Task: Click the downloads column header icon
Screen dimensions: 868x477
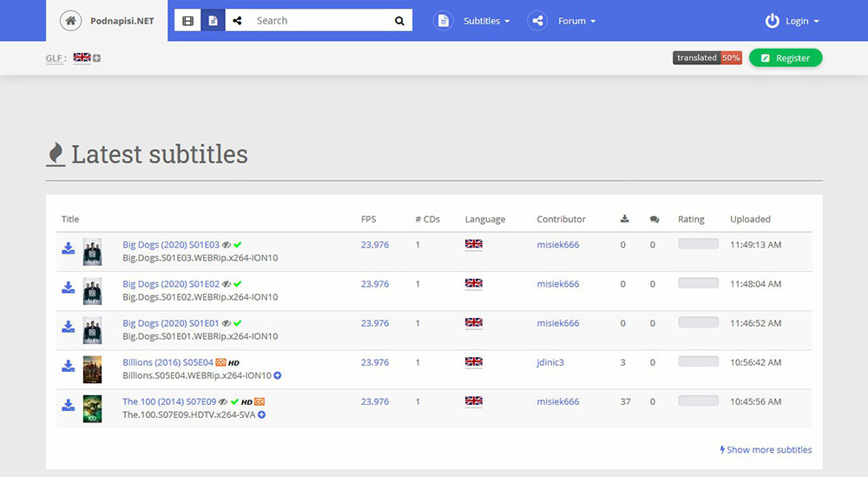Action: point(623,219)
